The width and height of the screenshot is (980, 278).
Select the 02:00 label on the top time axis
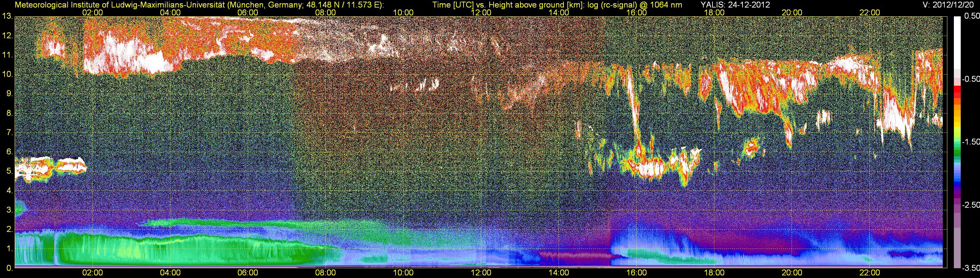click(x=92, y=12)
